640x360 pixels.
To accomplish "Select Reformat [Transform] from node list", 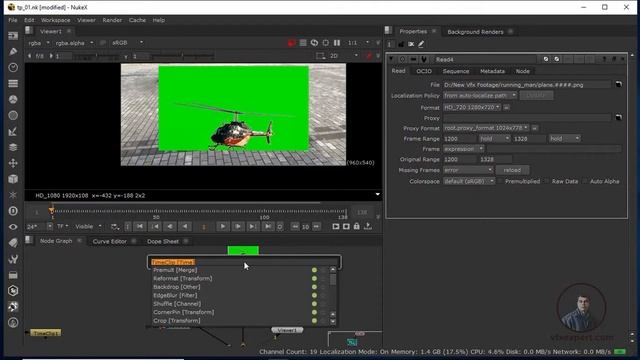I will pos(182,278).
